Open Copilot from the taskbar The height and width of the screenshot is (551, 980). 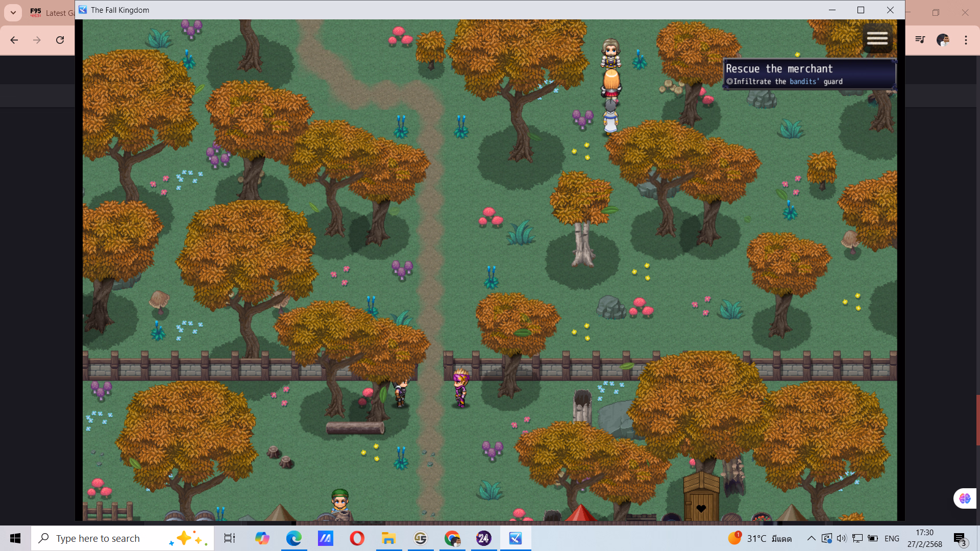pos(262,538)
